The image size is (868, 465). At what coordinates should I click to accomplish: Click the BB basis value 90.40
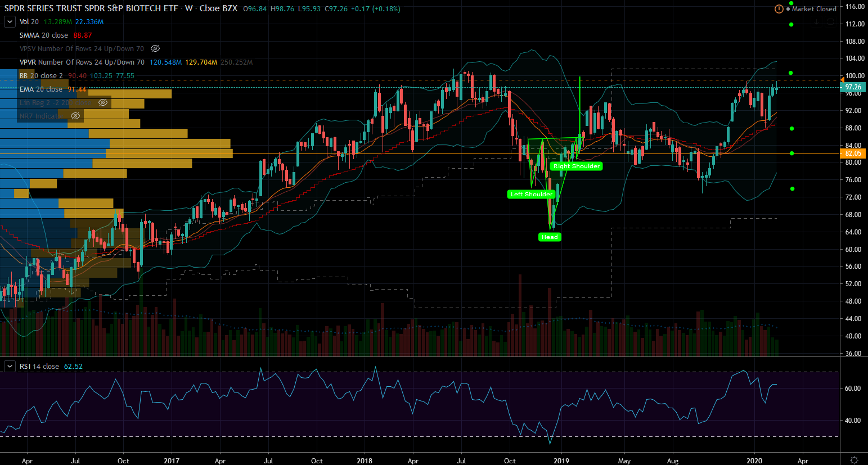tap(78, 76)
